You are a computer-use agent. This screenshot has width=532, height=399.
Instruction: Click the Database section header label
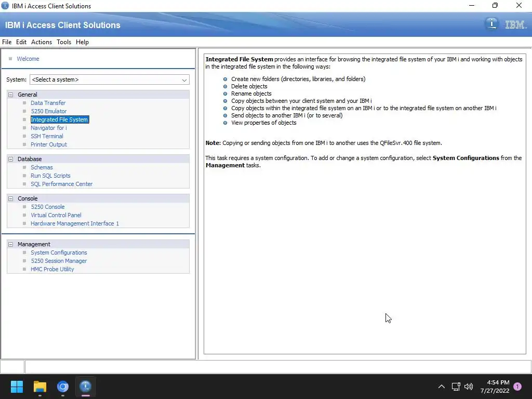(30, 159)
